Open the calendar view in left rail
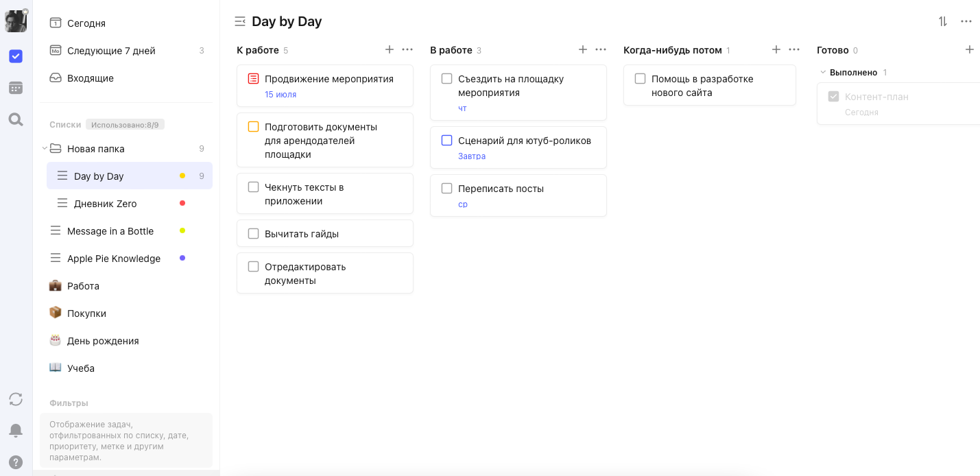 pyautogui.click(x=16, y=88)
